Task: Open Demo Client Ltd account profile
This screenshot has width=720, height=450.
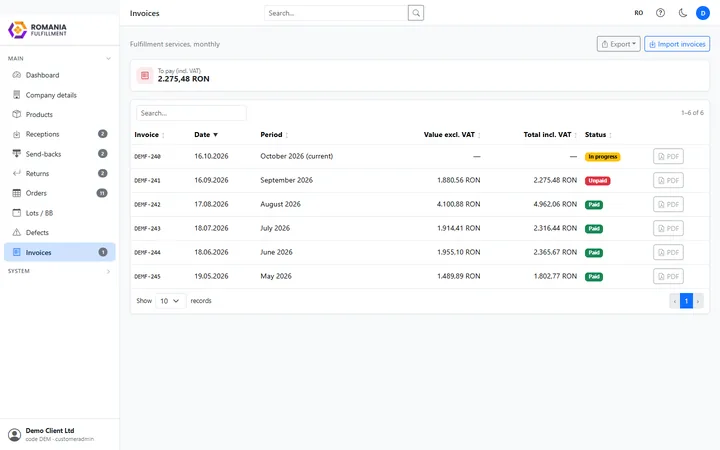Action: [60, 434]
